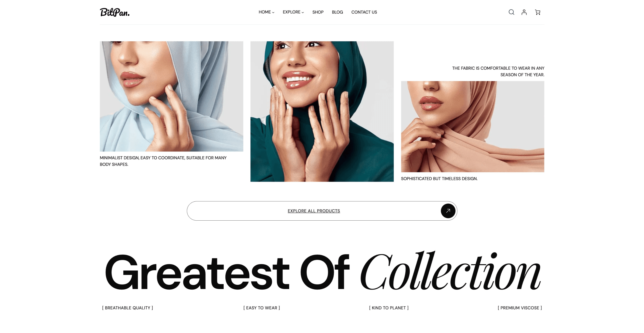Click the PREMIUM VISCOSE label
Viewport: 644px width, 333px height.
[520, 308]
